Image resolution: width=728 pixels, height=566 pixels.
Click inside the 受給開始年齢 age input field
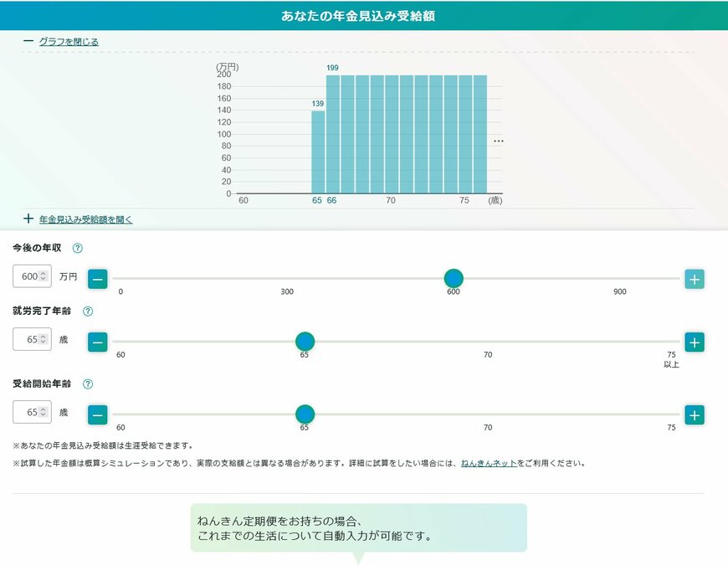25,411
